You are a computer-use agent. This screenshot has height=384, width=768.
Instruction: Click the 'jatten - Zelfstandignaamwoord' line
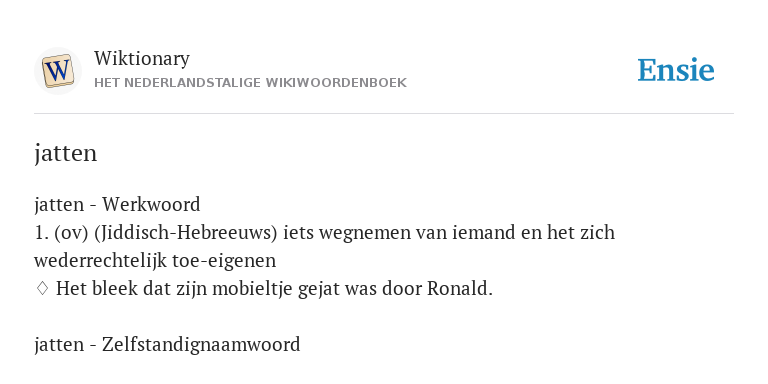pos(167,345)
